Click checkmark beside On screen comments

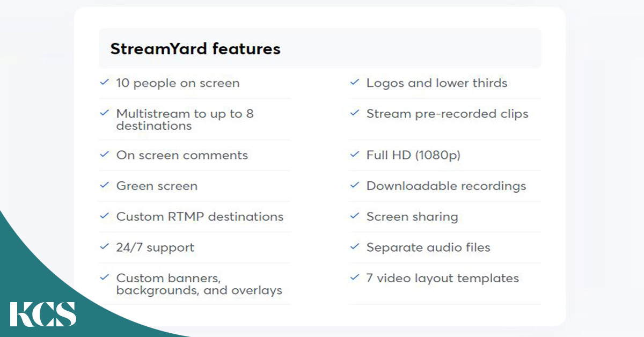coord(105,155)
